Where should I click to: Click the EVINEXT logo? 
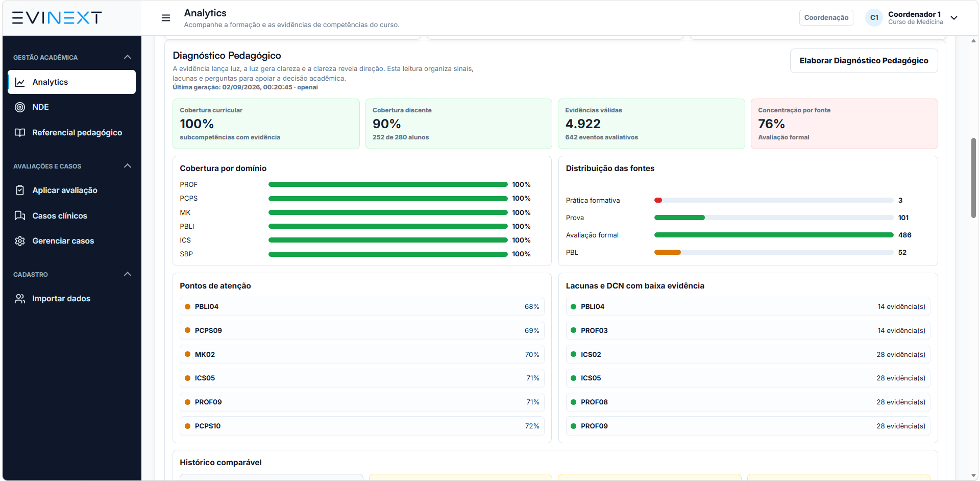tap(57, 18)
